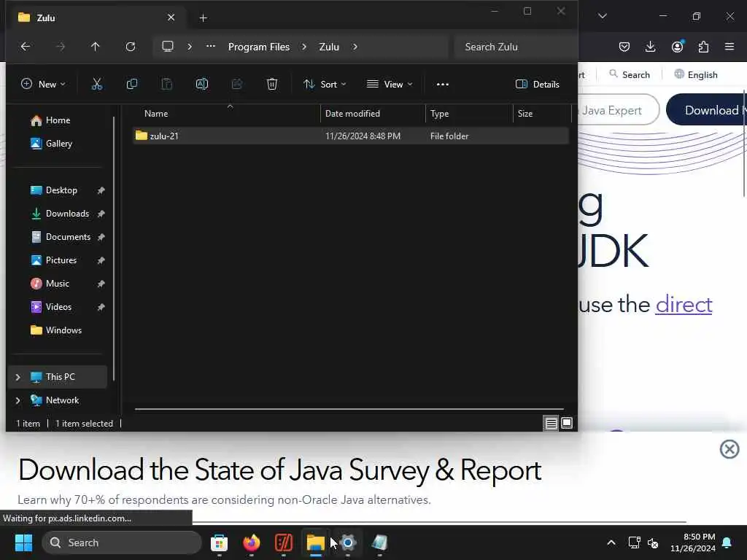747x560 pixels.
Task: Click the Back arrow in File Explorer
Action: (x=26, y=47)
